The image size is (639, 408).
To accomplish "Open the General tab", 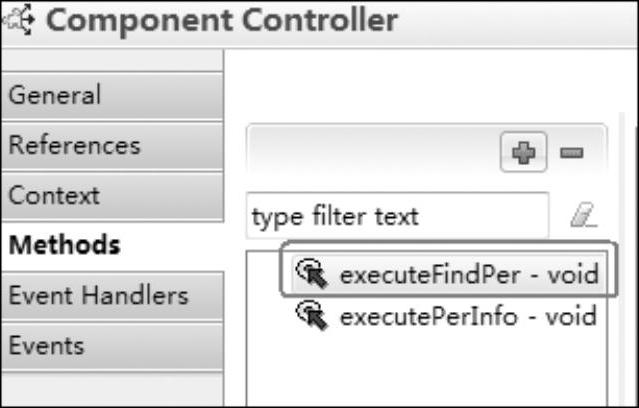I will tap(112, 95).
